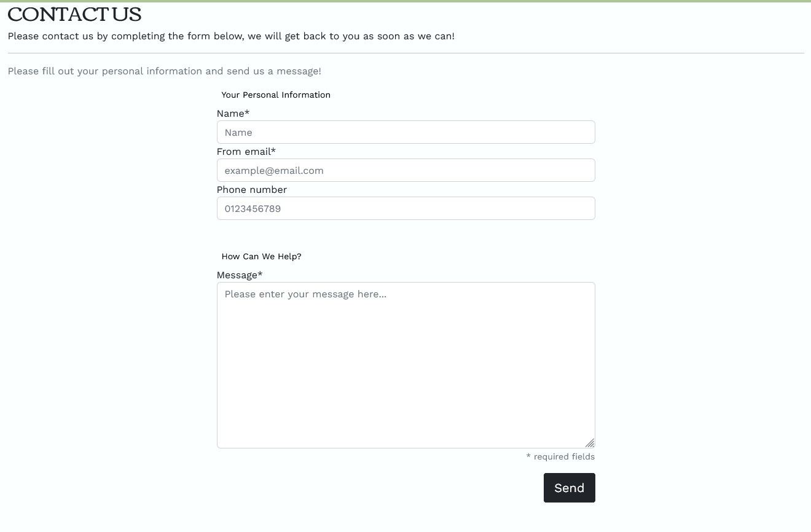The width and height of the screenshot is (811, 532).
Task: Grab the Message box resize handle
Action: tap(590, 443)
